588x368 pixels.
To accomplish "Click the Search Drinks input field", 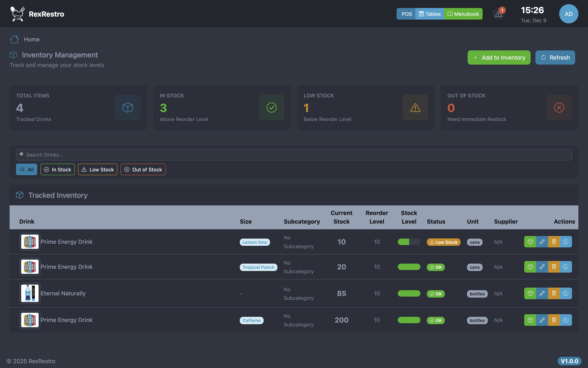I will click(294, 155).
